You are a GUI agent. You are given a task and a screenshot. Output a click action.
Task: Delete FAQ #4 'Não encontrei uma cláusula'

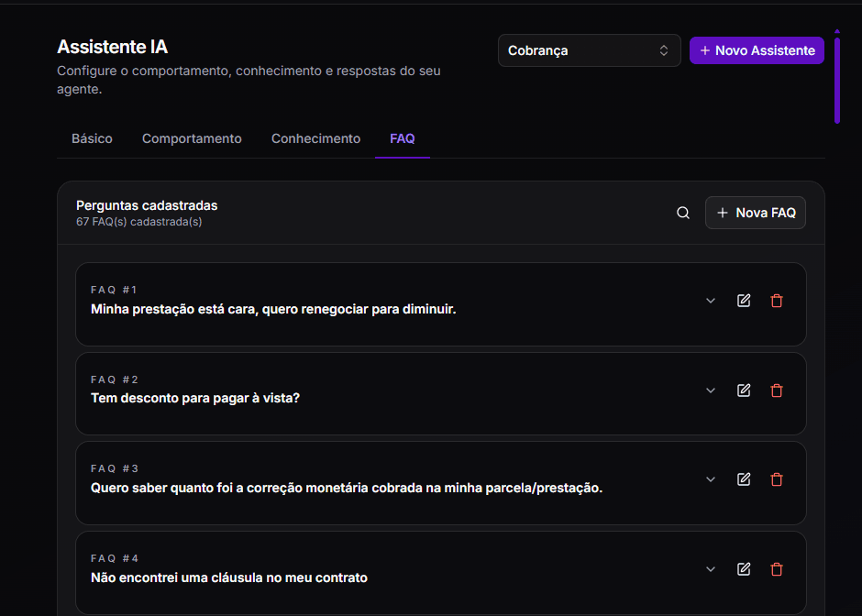pyautogui.click(x=776, y=568)
